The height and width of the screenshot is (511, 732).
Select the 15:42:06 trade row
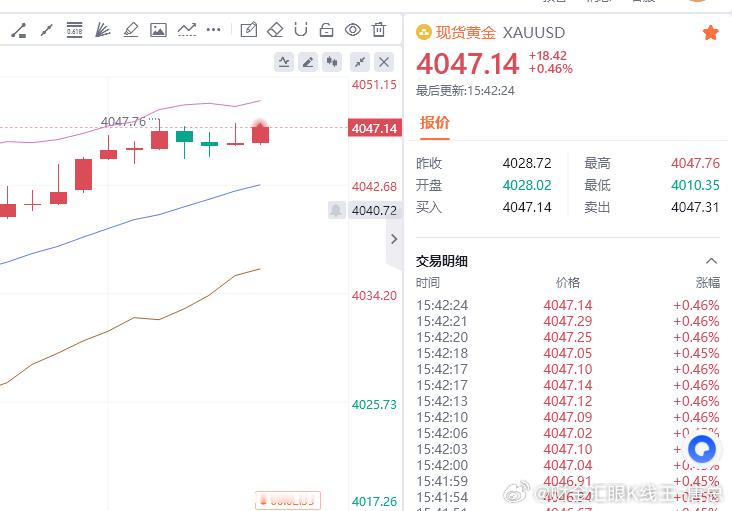(568, 433)
